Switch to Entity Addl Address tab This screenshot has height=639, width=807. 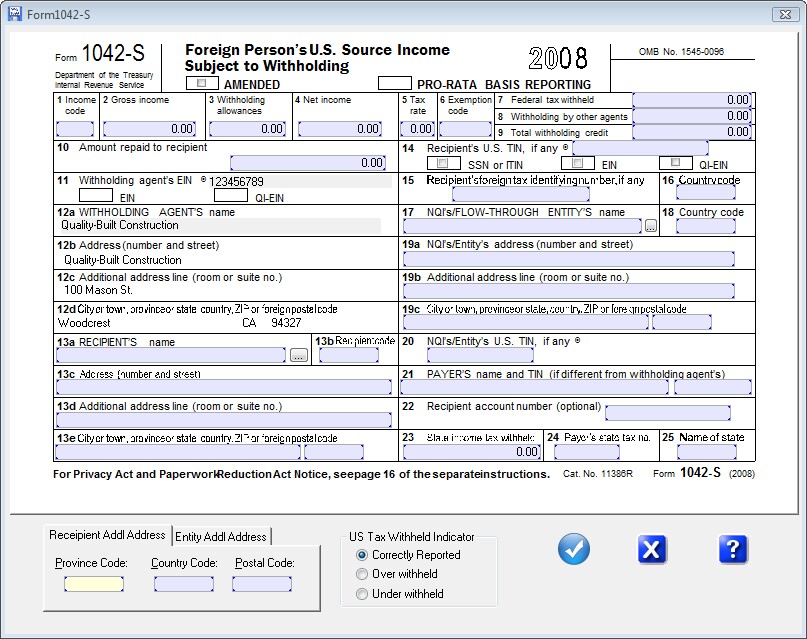coord(221,537)
